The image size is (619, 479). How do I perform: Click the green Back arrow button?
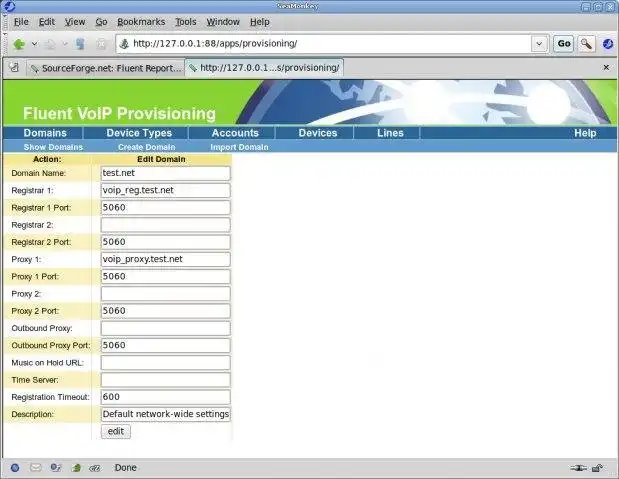tap(19, 44)
